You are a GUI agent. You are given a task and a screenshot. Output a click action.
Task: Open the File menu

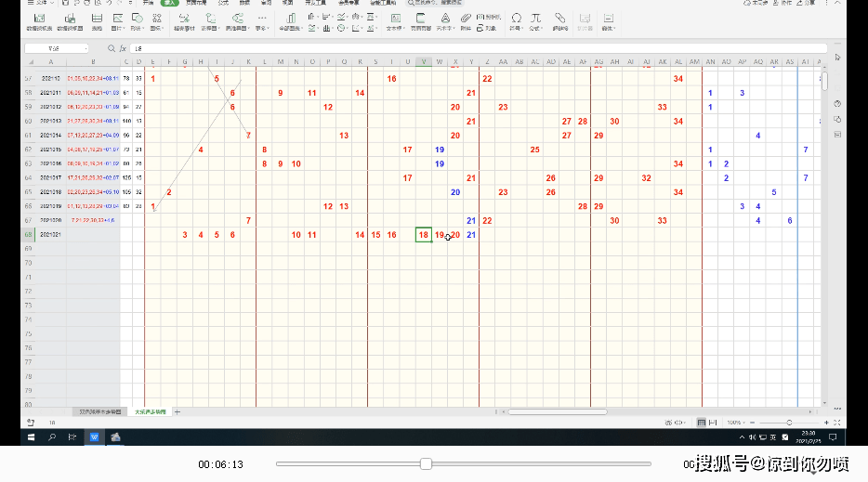pyautogui.click(x=41, y=3)
